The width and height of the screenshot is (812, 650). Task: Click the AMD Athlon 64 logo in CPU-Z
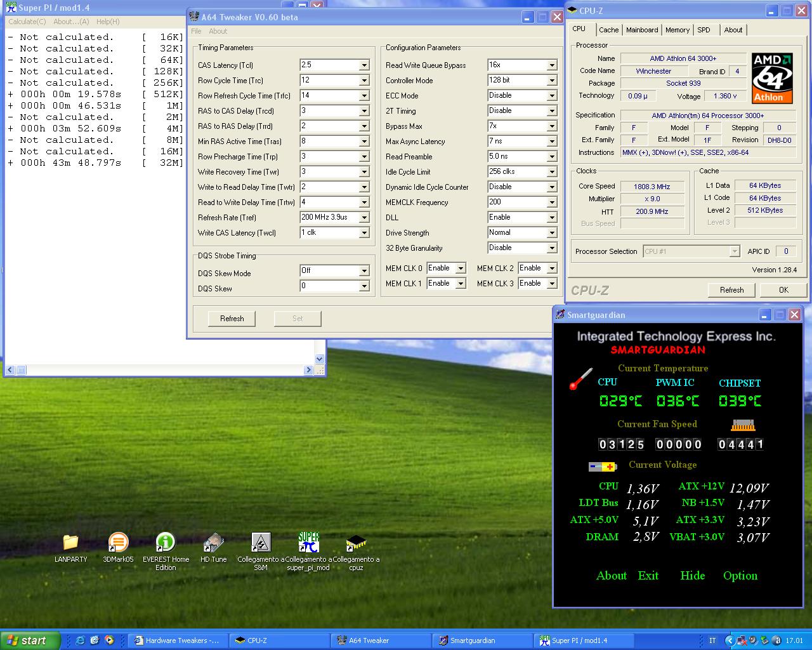(x=772, y=77)
